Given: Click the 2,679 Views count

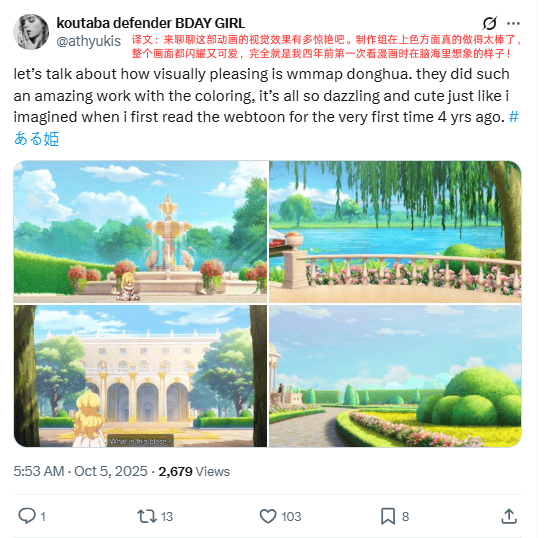Looking at the screenshot, I should pos(194,471).
